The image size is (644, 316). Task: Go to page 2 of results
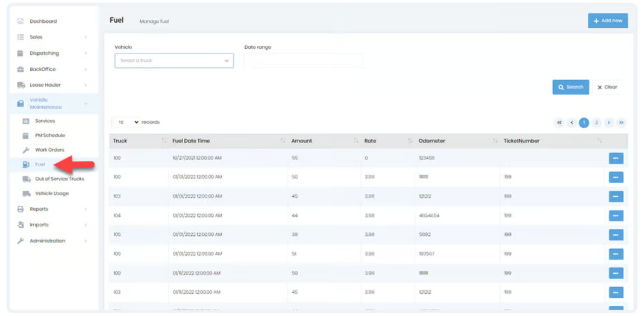point(596,122)
